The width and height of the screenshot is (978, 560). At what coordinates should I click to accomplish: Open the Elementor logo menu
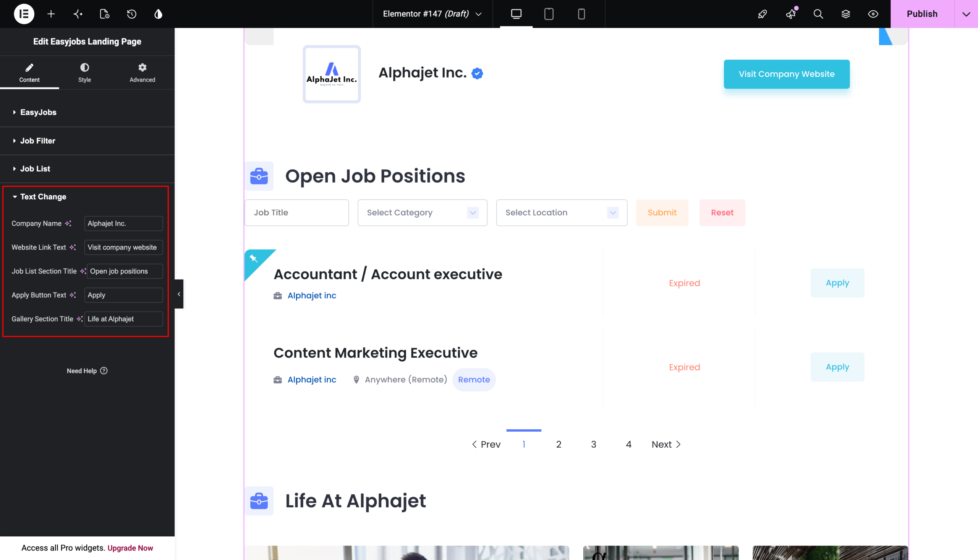[24, 14]
